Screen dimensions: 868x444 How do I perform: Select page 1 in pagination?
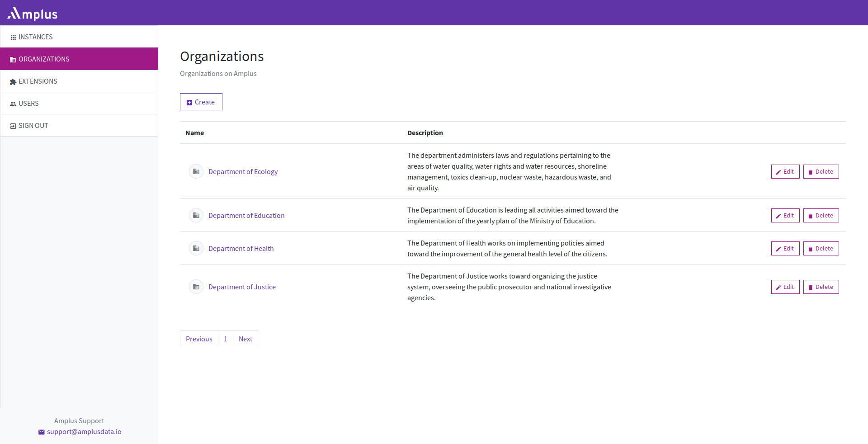226,339
